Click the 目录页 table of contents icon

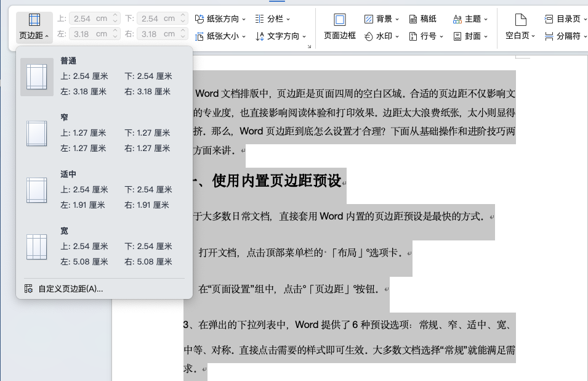pos(549,18)
